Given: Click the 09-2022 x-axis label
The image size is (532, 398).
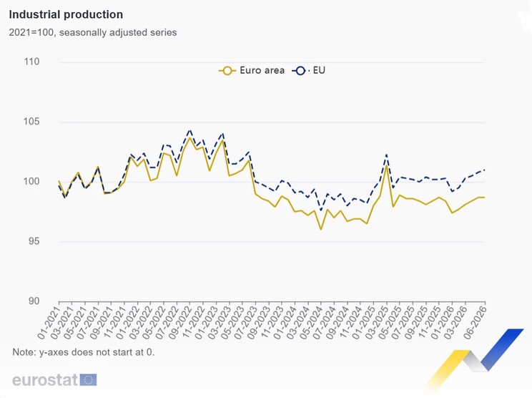Looking at the screenshot, I should (x=179, y=323).
